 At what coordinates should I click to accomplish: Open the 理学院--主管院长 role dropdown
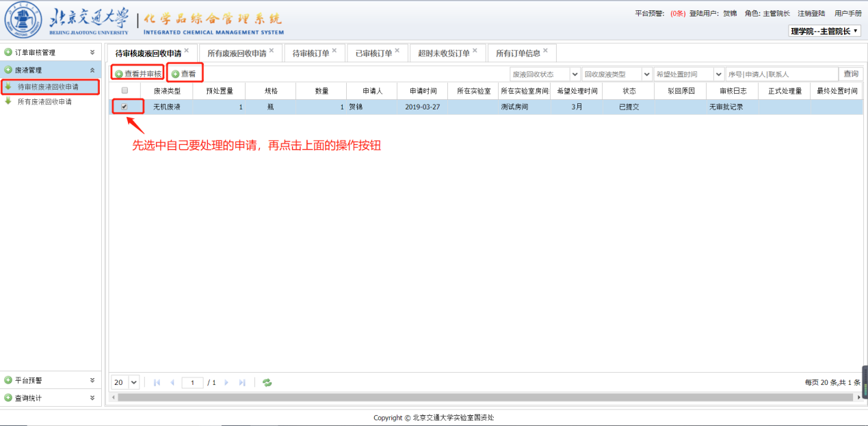(x=824, y=31)
